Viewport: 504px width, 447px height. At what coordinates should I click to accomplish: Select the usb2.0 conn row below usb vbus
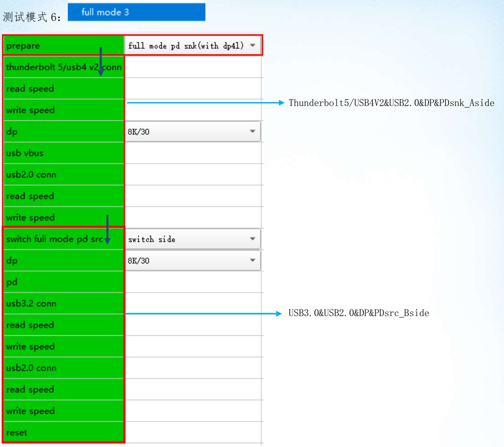point(31,175)
